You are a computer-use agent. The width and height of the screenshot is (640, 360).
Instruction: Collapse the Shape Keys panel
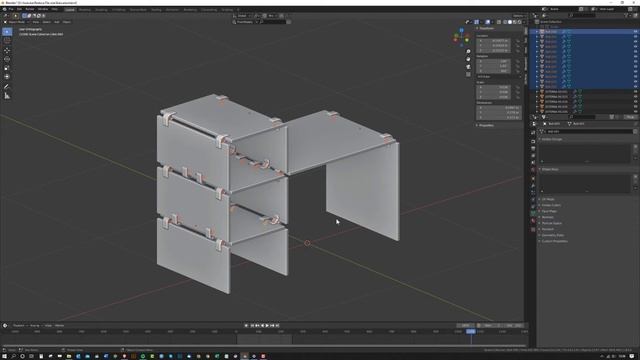550,169
